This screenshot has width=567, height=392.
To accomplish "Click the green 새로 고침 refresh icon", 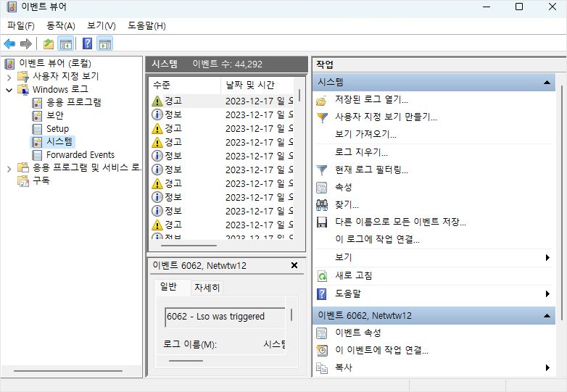I will pyautogui.click(x=323, y=276).
